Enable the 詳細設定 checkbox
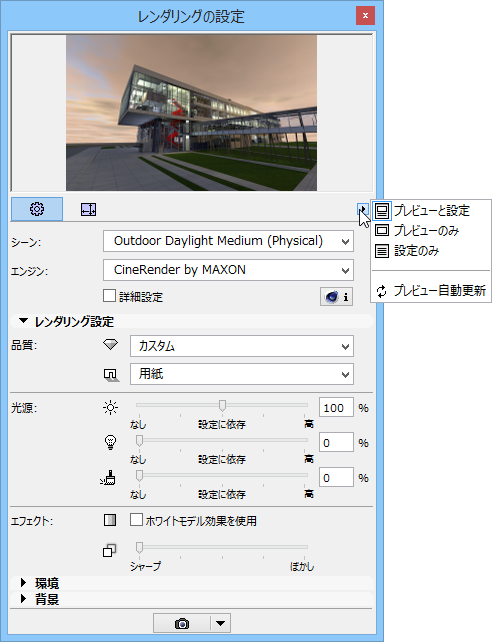The height and width of the screenshot is (642, 492). click(109, 296)
